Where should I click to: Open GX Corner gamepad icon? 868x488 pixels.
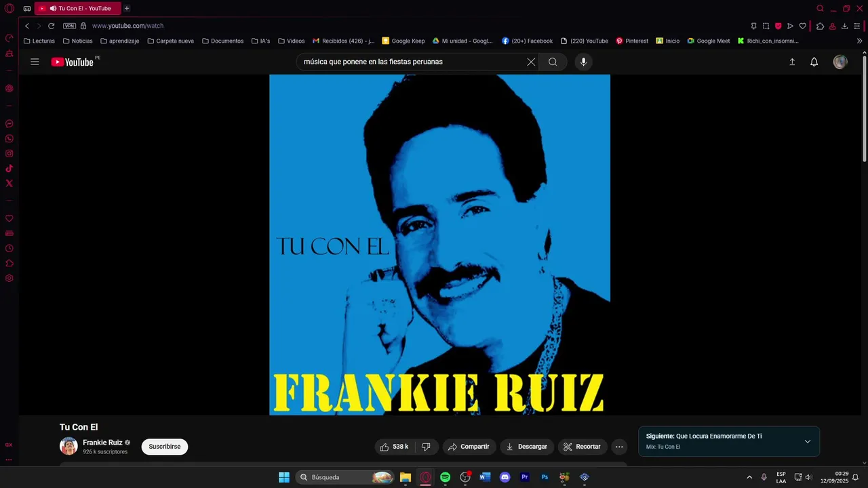click(27, 8)
